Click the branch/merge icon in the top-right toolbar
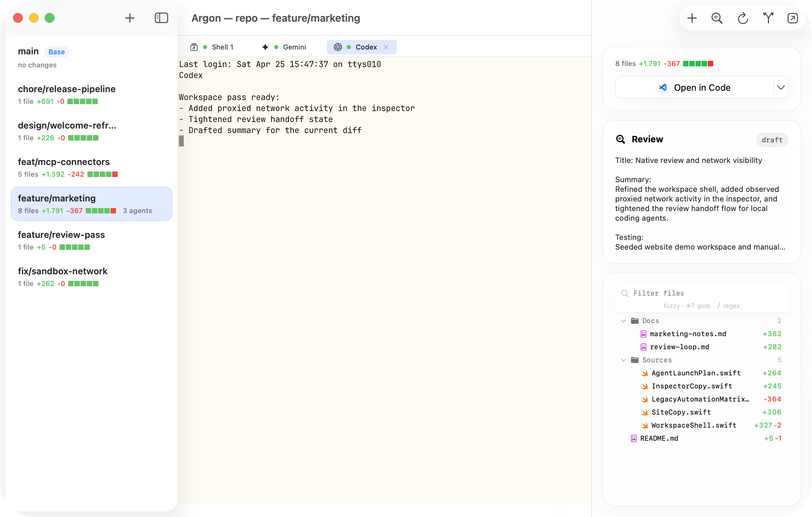This screenshot has height=517, width=812. pos(768,18)
